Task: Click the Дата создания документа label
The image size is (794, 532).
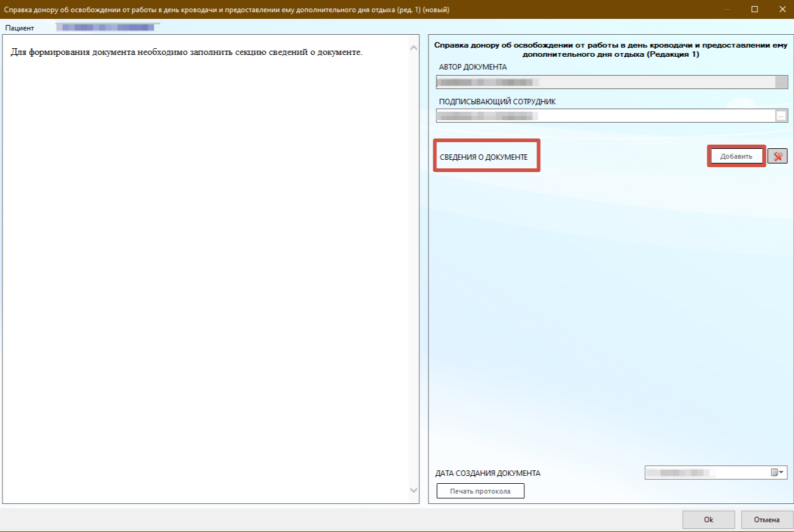Action: [488, 473]
